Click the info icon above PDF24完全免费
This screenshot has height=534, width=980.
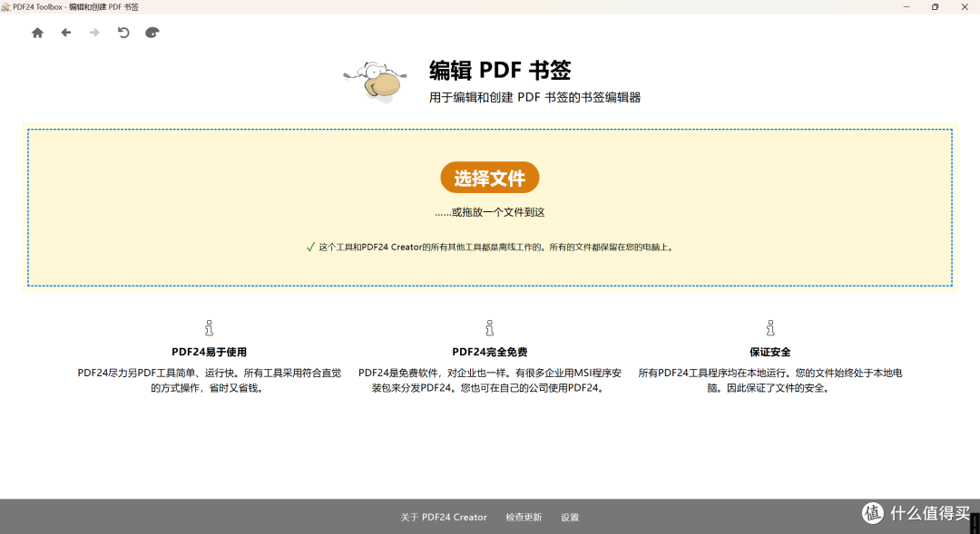click(x=490, y=328)
